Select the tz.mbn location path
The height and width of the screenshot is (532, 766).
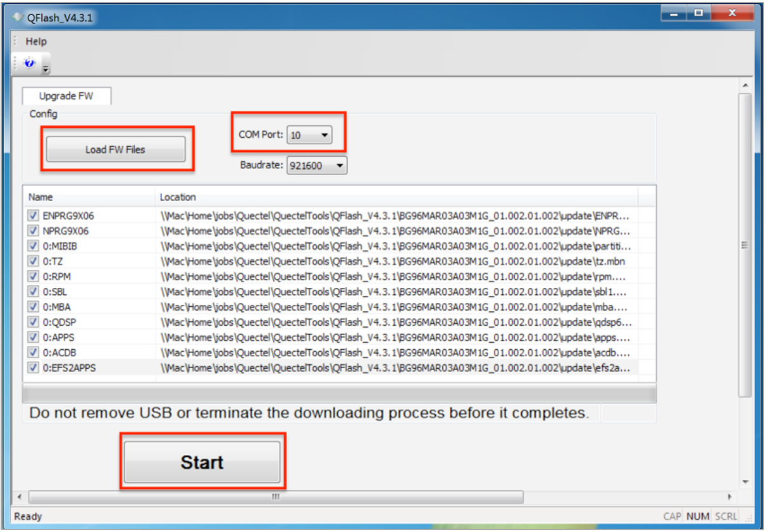click(393, 261)
